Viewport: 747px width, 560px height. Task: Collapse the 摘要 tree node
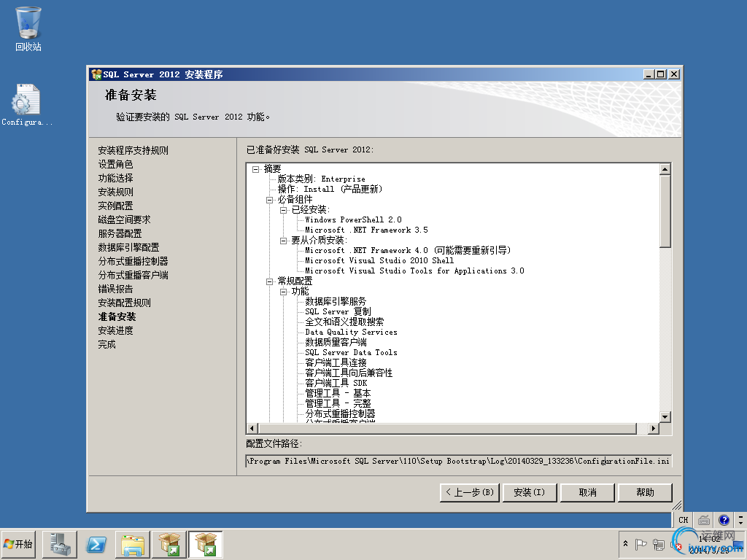tap(255, 168)
